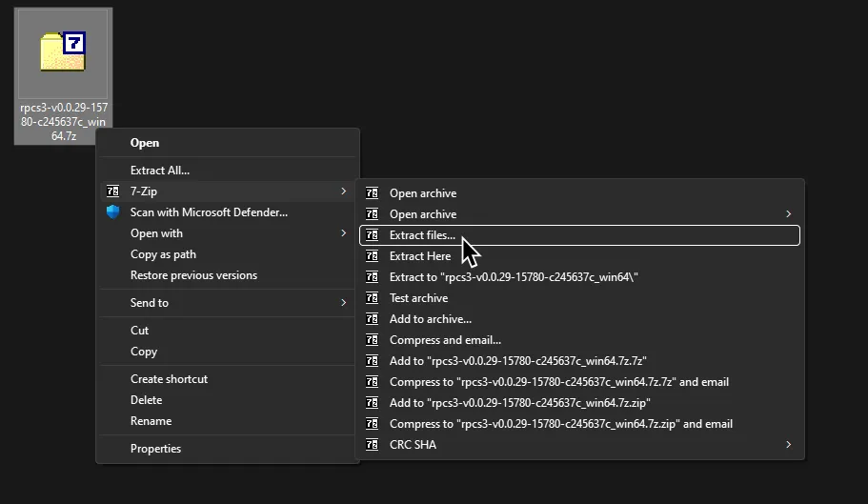Click the first Open archive entry

click(579, 193)
